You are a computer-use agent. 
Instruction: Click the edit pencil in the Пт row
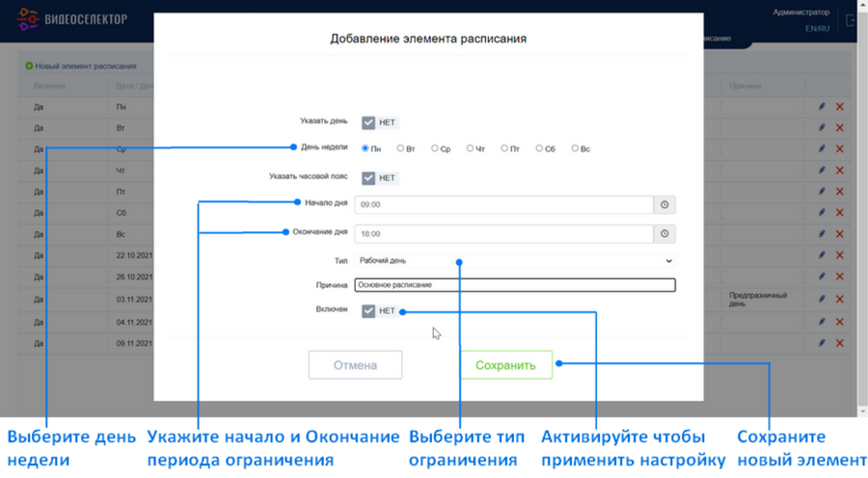(x=822, y=191)
